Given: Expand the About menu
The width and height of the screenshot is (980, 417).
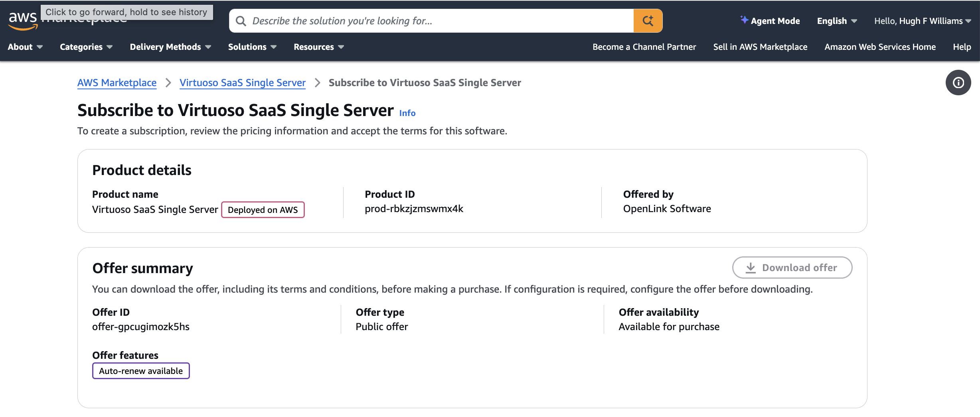Looking at the screenshot, I should tap(25, 47).
